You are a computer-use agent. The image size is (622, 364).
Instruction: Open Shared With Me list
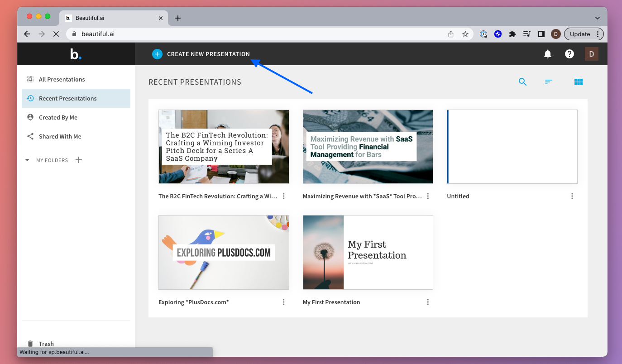pos(76,136)
